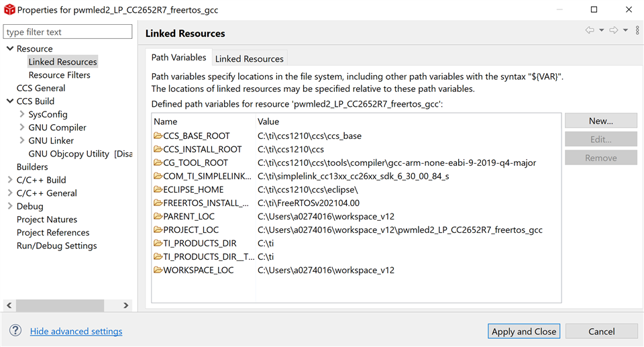Collapse the Resource tree node
This screenshot has height=347, width=644.
tap(9, 48)
